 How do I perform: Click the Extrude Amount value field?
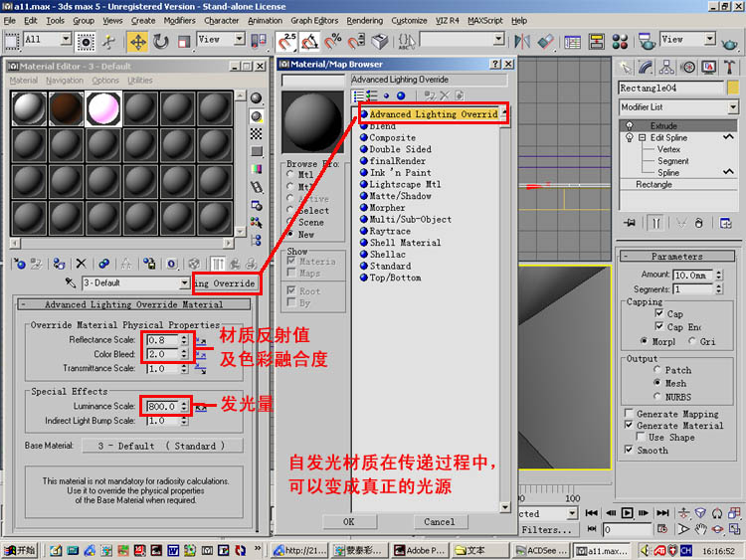point(693,275)
